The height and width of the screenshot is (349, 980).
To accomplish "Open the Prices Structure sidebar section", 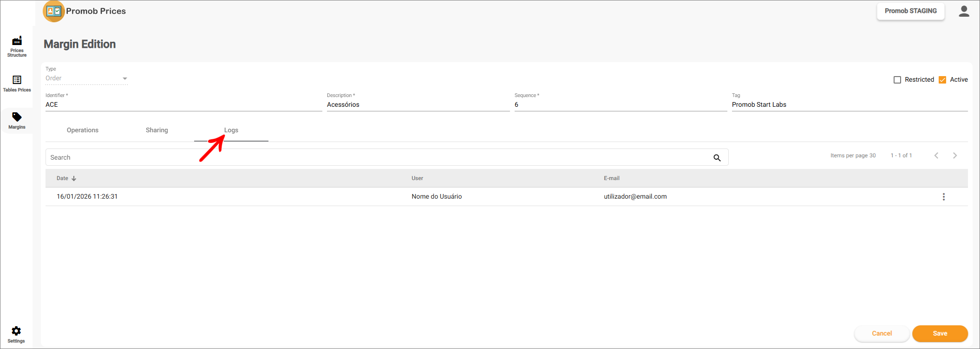I will (17, 47).
